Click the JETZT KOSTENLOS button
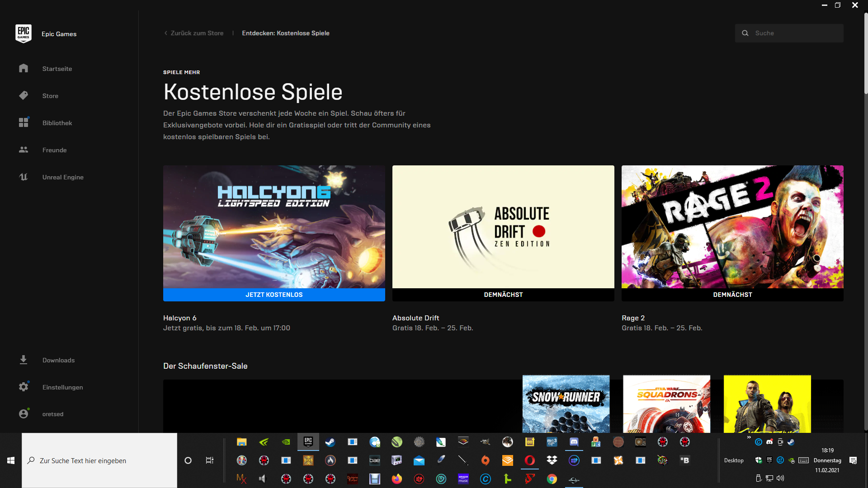This screenshot has height=488, width=868. (x=274, y=295)
